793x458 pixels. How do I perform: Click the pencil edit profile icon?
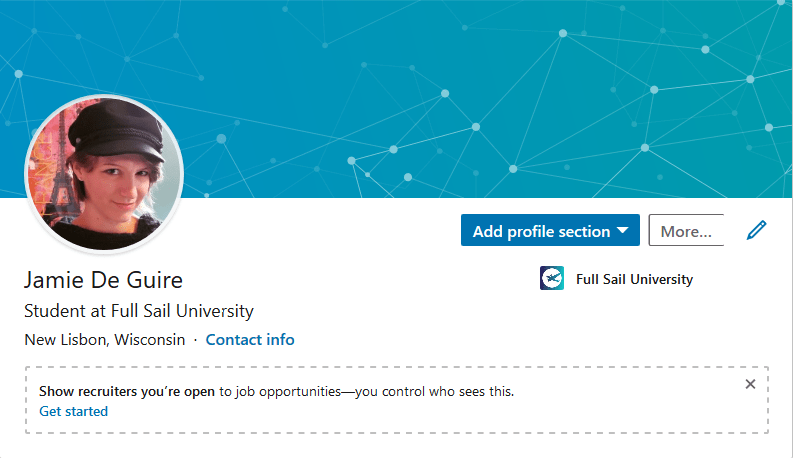757,231
